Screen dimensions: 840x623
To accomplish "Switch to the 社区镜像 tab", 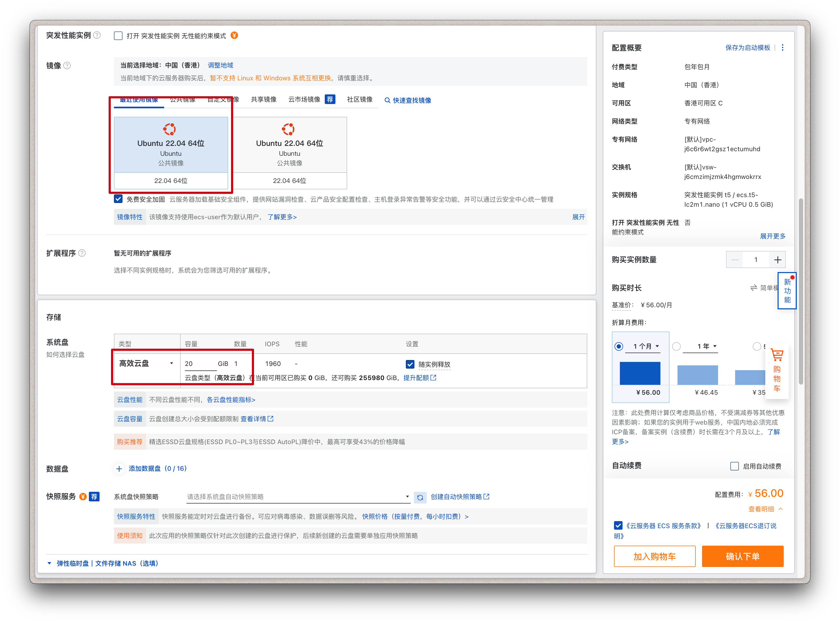I will pos(360,99).
